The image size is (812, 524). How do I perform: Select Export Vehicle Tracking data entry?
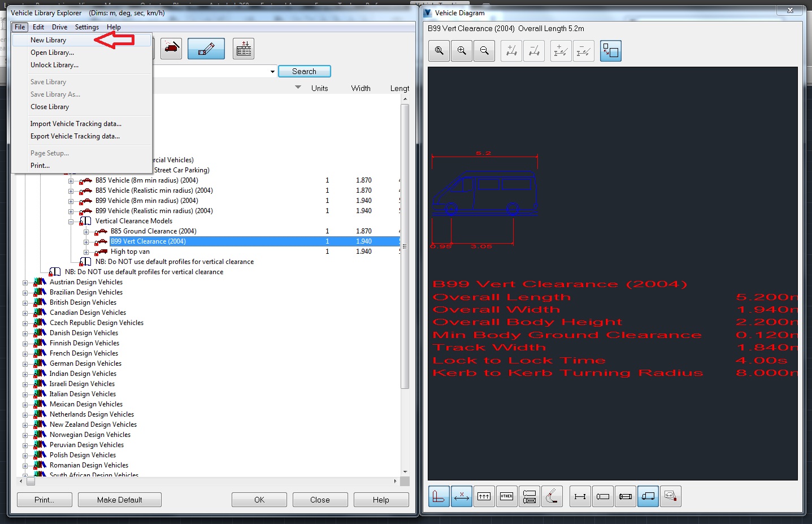pyautogui.click(x=82, y=136)
